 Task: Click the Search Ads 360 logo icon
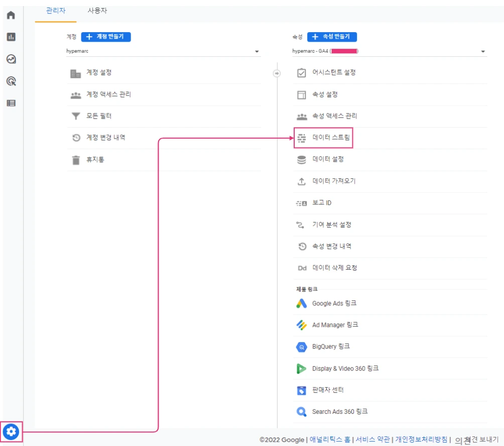(x=302, y=412)
